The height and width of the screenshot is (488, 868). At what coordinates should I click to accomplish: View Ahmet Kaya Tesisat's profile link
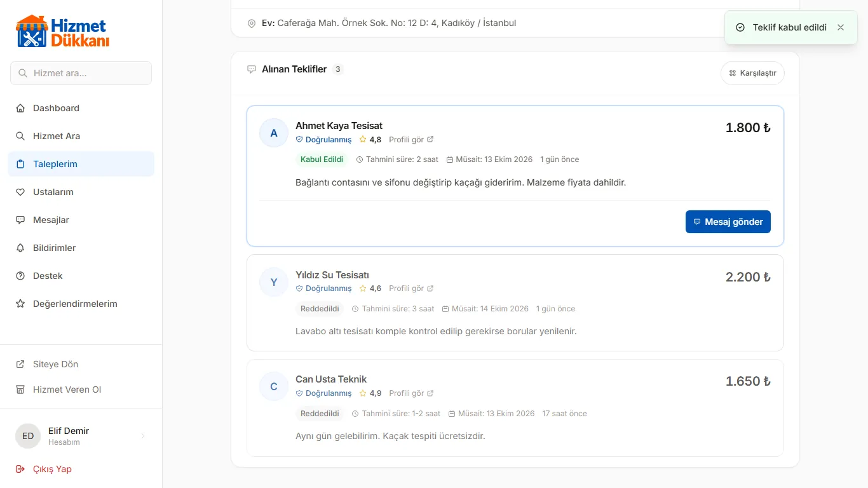411,140
